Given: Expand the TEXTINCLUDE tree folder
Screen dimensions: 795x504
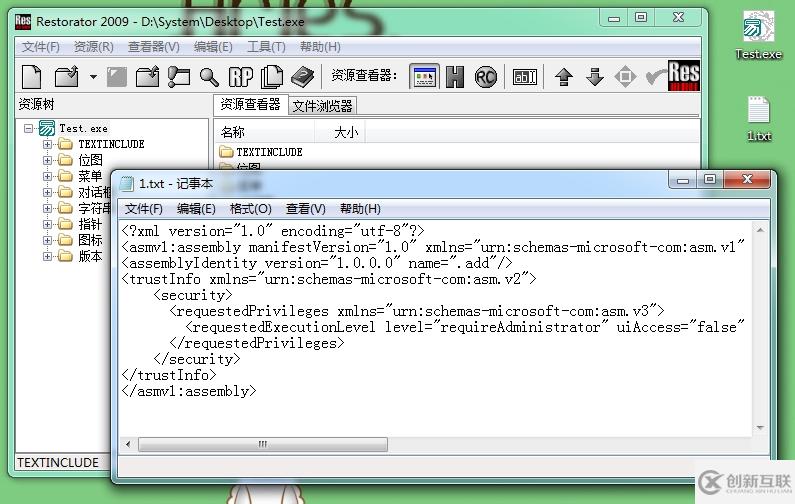Looking at the screenshot, I should click(x=47, y=145).
